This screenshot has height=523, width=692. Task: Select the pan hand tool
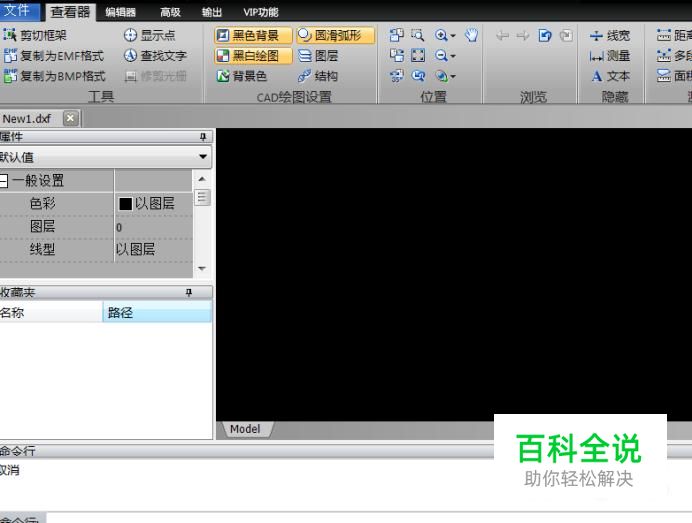471,35
